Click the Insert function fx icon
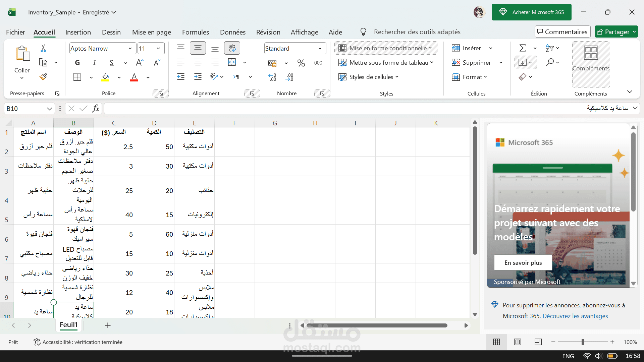The image size is (644, 362). (x=96, y=108)
